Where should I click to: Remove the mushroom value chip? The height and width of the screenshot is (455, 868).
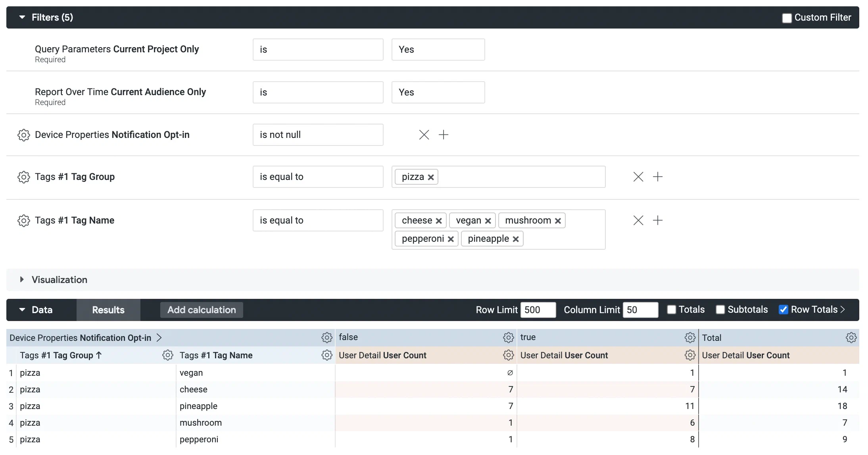click(558, 220)
